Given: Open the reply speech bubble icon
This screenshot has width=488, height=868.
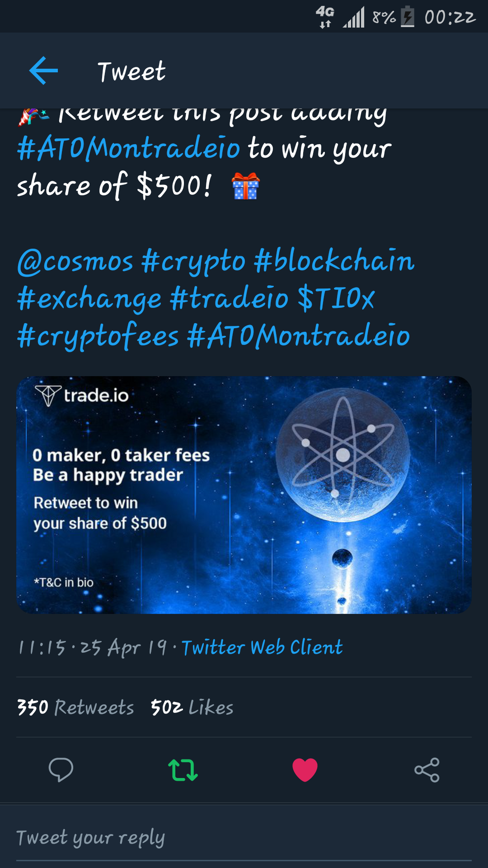Looking at the screenshot, I should [x=61, y=769].
